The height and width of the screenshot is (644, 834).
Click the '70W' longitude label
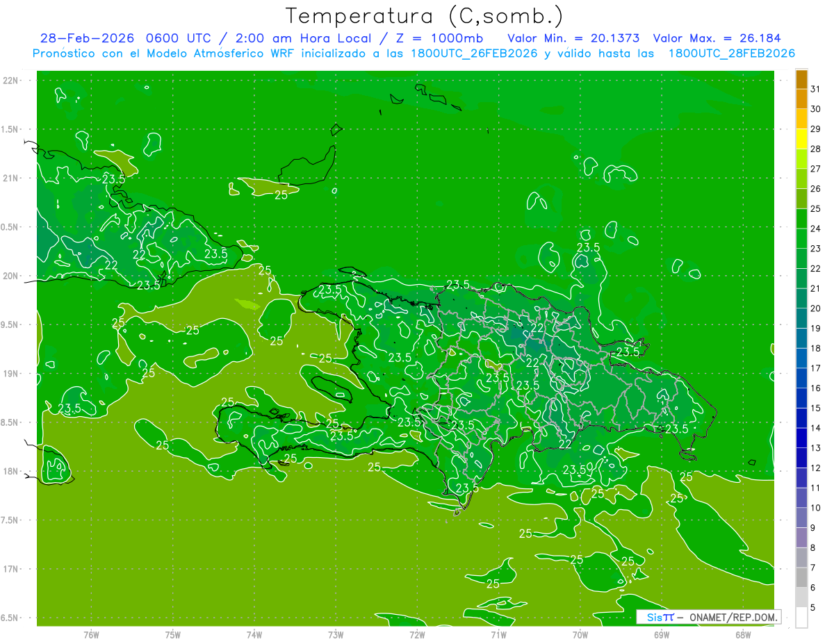580,635
